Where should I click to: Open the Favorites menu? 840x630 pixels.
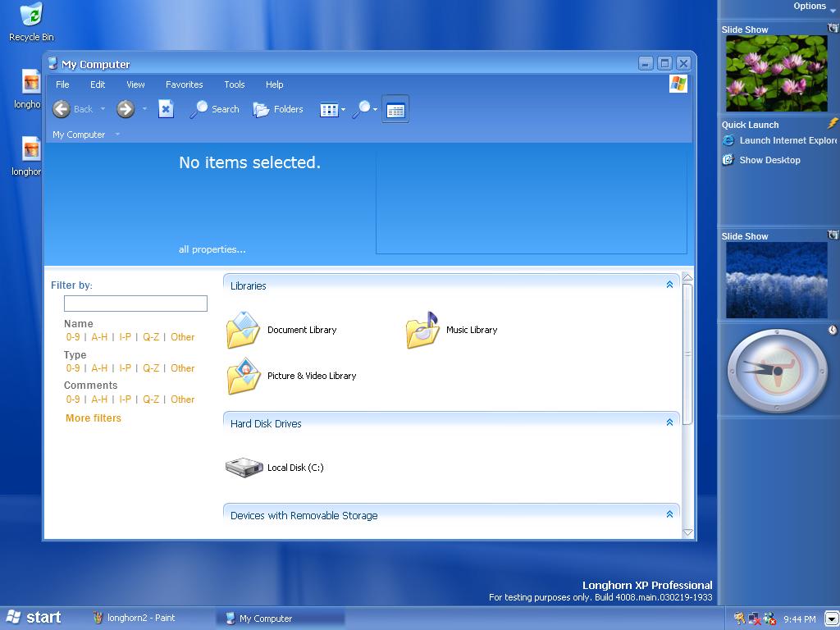click(185, 84)
